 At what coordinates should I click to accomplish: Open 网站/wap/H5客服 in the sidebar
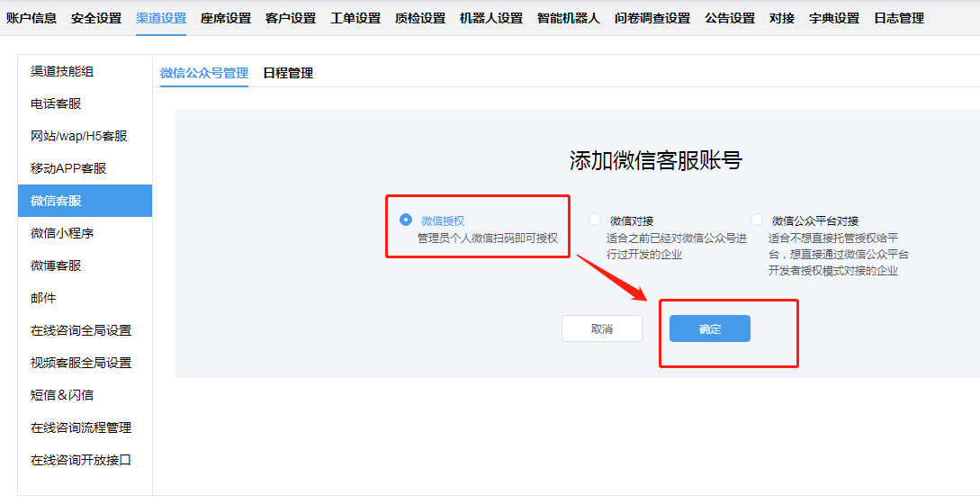85,136
